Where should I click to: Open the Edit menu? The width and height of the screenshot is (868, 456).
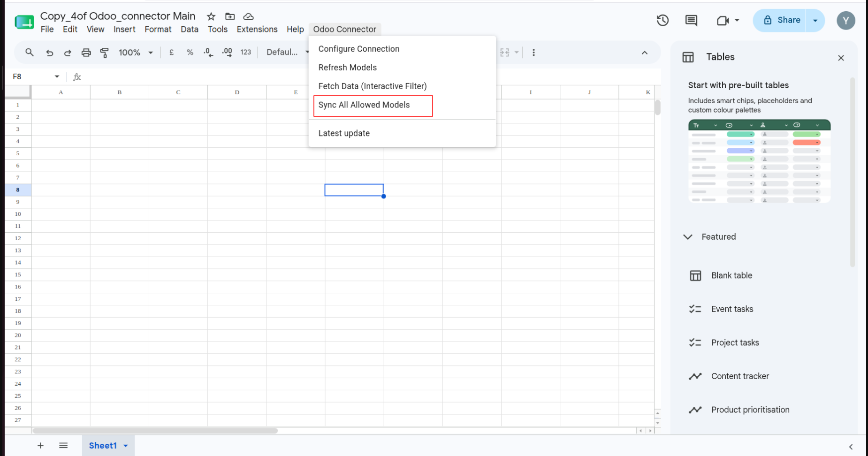[70, 29]
